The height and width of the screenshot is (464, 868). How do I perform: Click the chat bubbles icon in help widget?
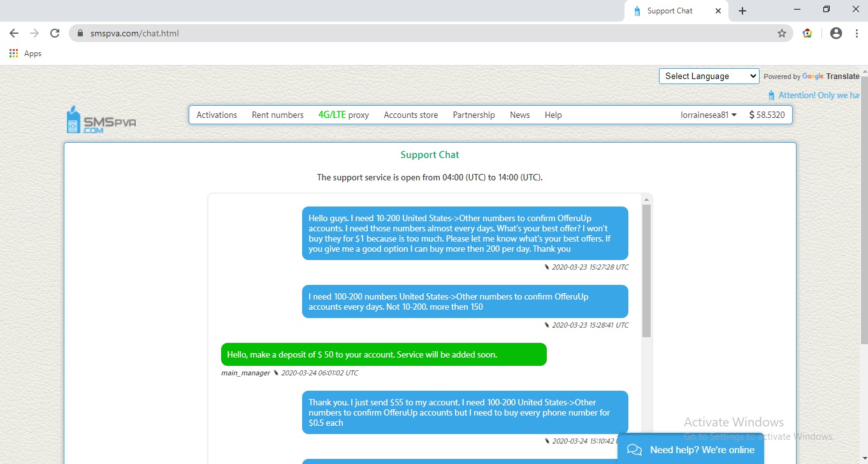tap(635, 450)
